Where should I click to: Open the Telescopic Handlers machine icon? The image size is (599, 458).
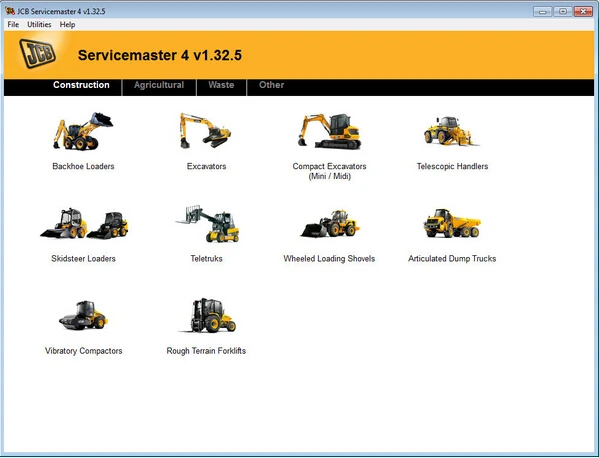click(x=451, y=131)
